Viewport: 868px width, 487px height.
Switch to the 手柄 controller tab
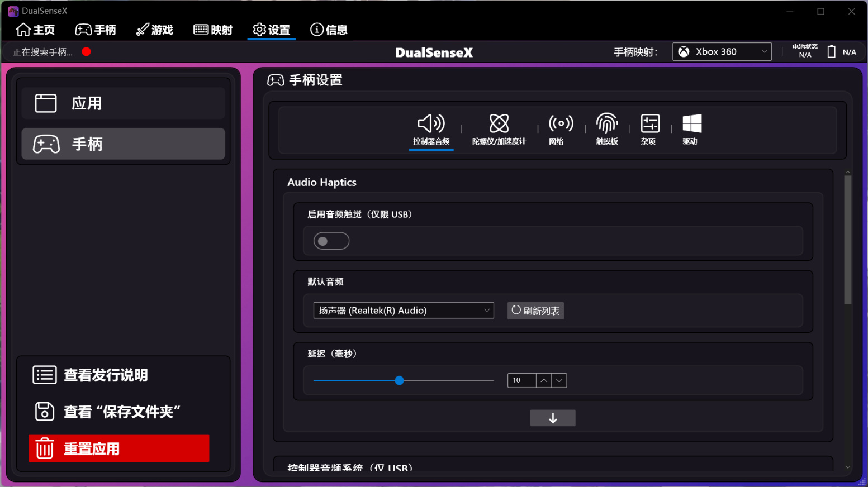point(96,30)
